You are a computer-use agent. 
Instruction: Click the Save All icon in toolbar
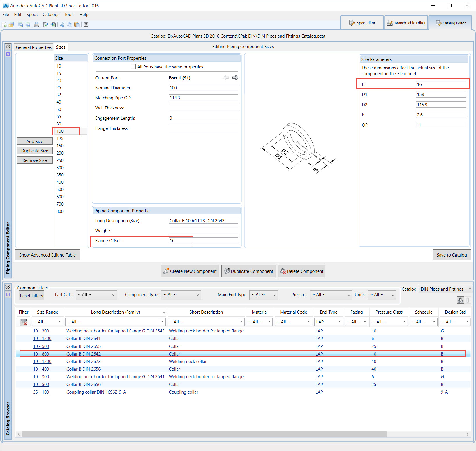pyautogui.click(x=28, y=25)
